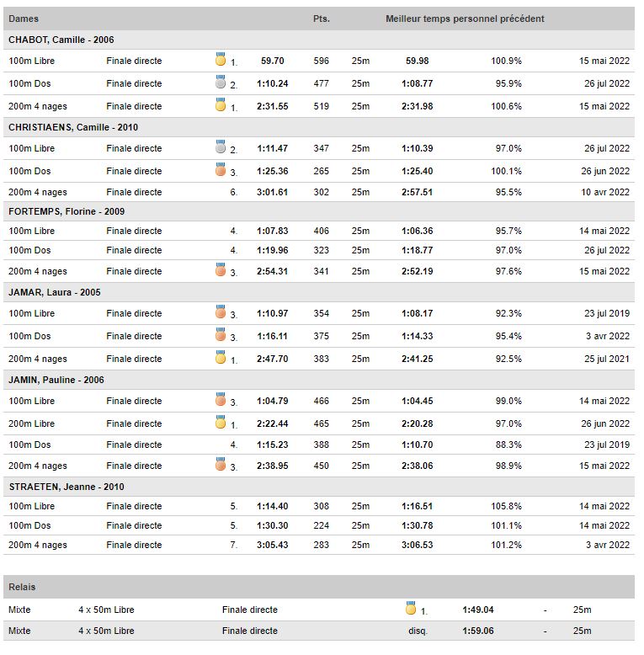Select time 1:30.30
The width and height of the screenshot is (644, 655).
tap(272, 525)
